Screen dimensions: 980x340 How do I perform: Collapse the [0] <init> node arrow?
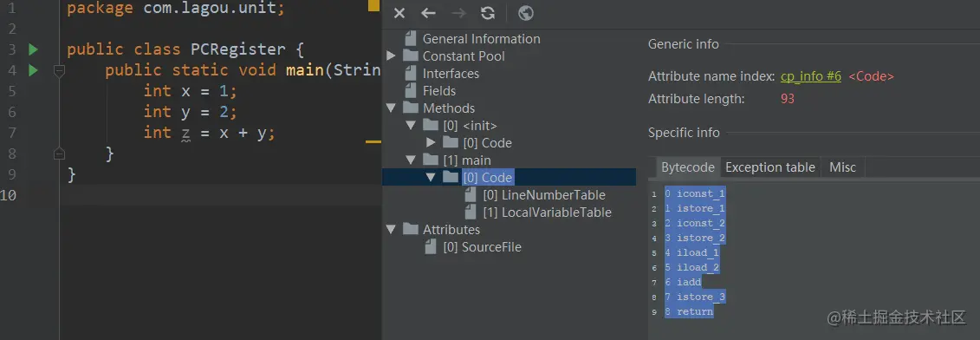(x=412, y=125)
